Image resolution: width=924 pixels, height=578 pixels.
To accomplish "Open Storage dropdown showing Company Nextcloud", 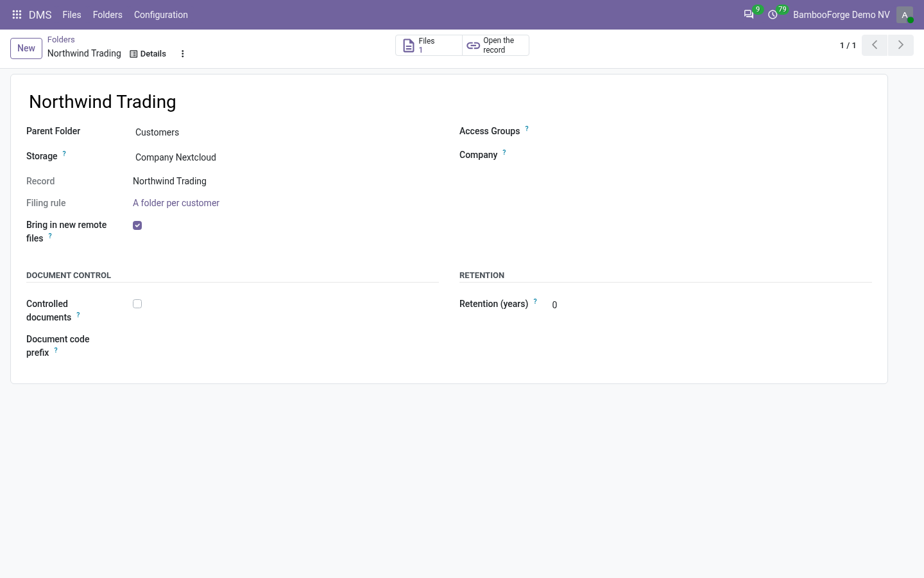I will pos(286,157).
